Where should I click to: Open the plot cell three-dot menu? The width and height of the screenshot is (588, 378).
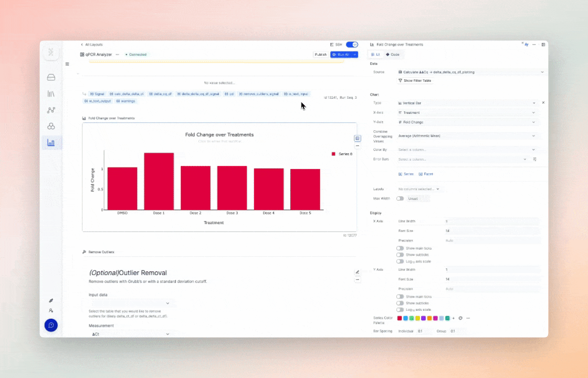tap(358, 145)
